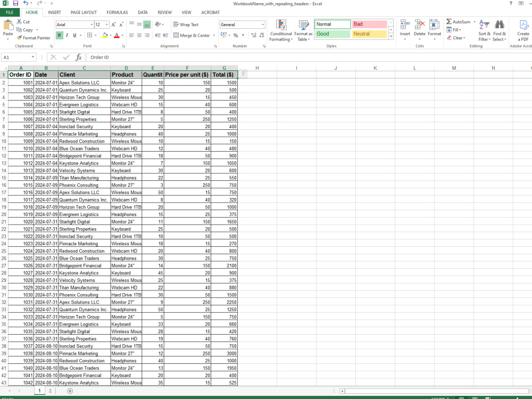This screenshot has width=532, height=399.
Task: Toggle Align Right for cell text
Action: pyautogui.click(x=147, y=35)
